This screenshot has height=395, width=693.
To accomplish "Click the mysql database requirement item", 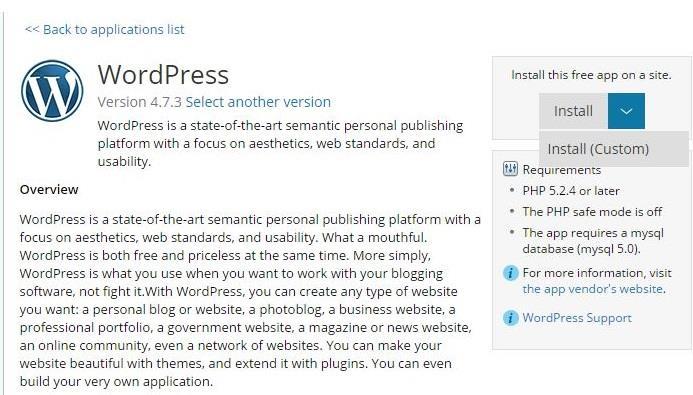I will [593, 241].
